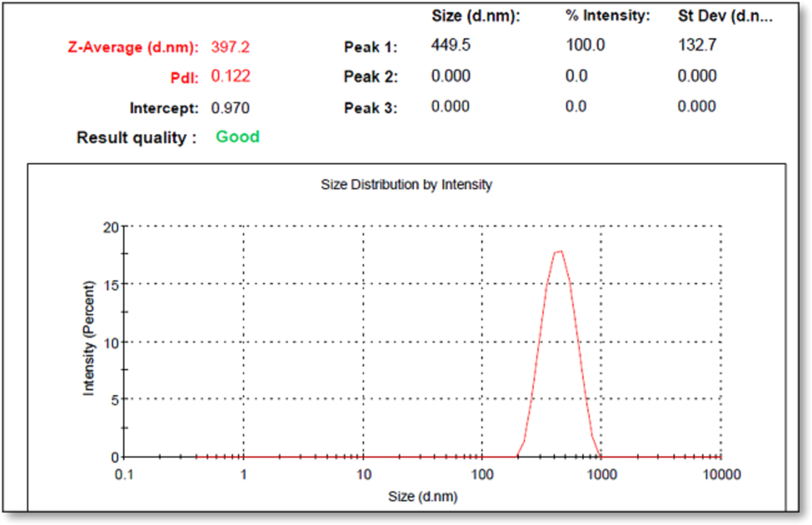The width and height of the screenshot is (812, 525).
Task: Click the x-axis tick label 1000
Action: click(x=602, y=475)
